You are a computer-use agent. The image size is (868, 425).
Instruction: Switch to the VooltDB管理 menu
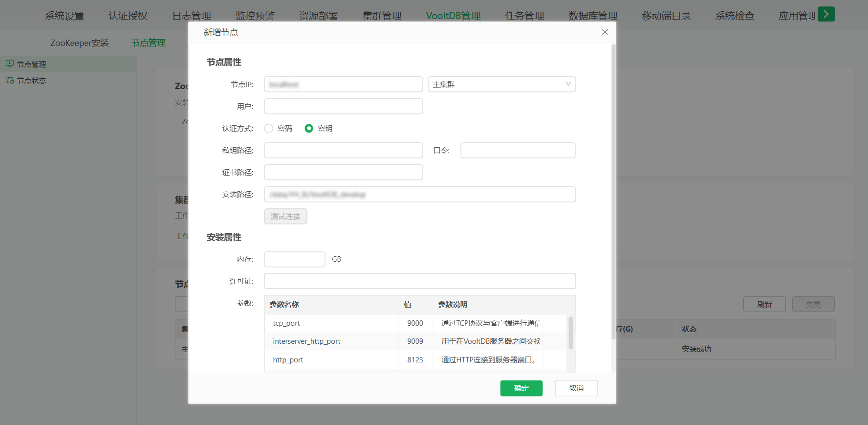click(x=454, y=16)
